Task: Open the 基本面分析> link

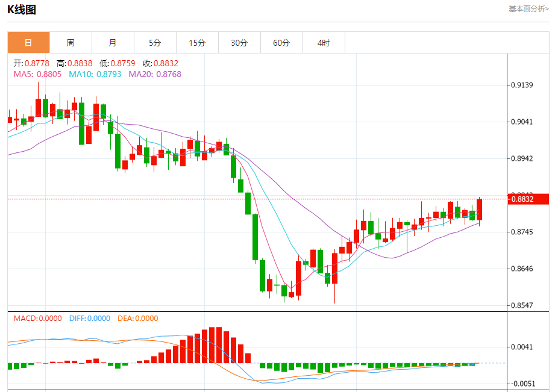Action: [x=528, y=9]
